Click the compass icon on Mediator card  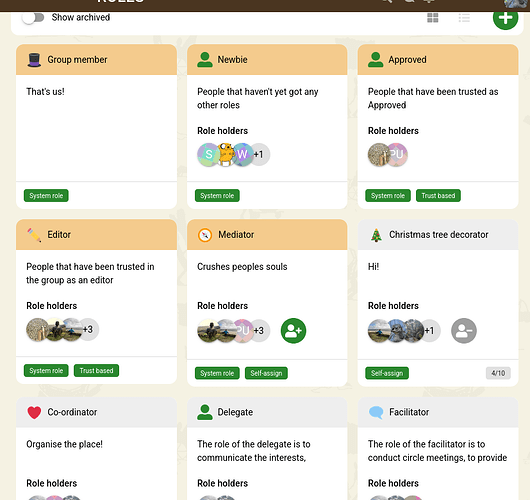point(205,235)
